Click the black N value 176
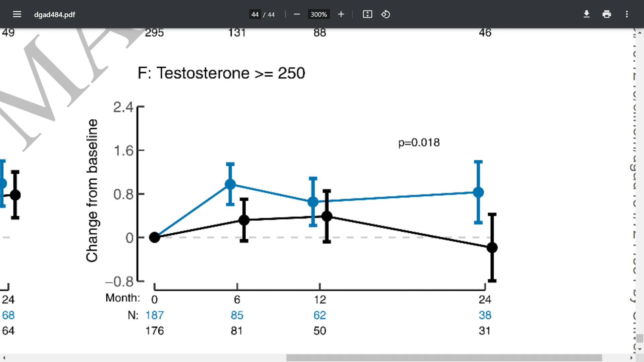This screenshot has width=644, height=362. point(155,331)
